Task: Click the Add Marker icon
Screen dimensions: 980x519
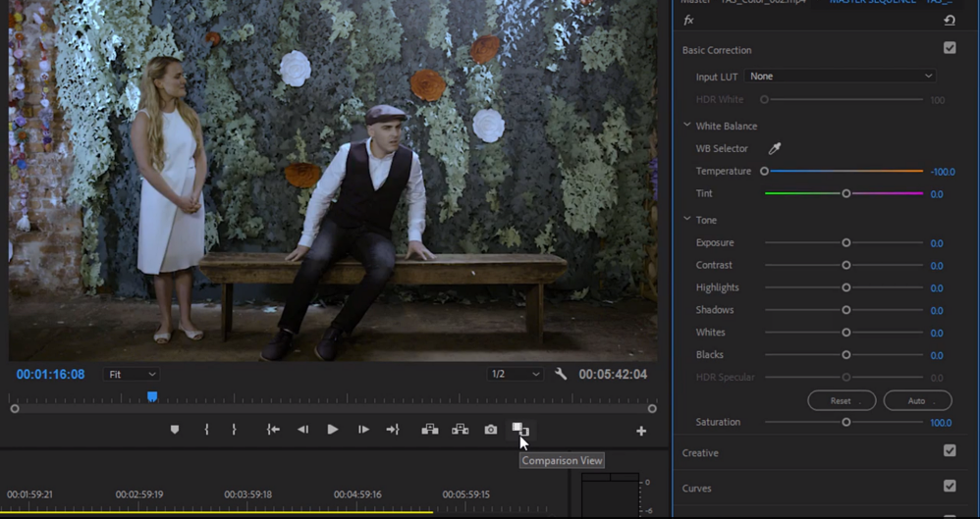Action: (x=175, y=430)
